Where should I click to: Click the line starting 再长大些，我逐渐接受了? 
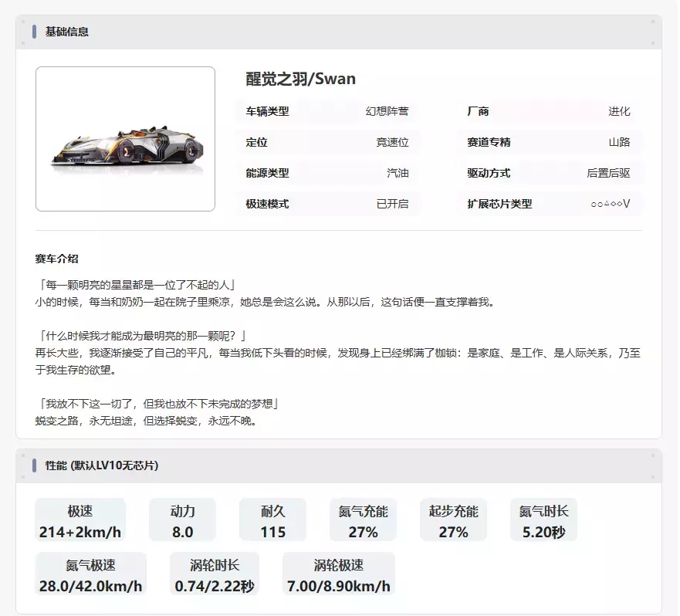(338, 353)
